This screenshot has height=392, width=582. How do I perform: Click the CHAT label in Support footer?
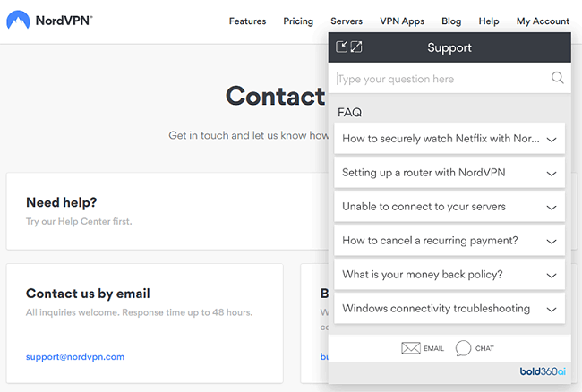[x=484, y=348]
